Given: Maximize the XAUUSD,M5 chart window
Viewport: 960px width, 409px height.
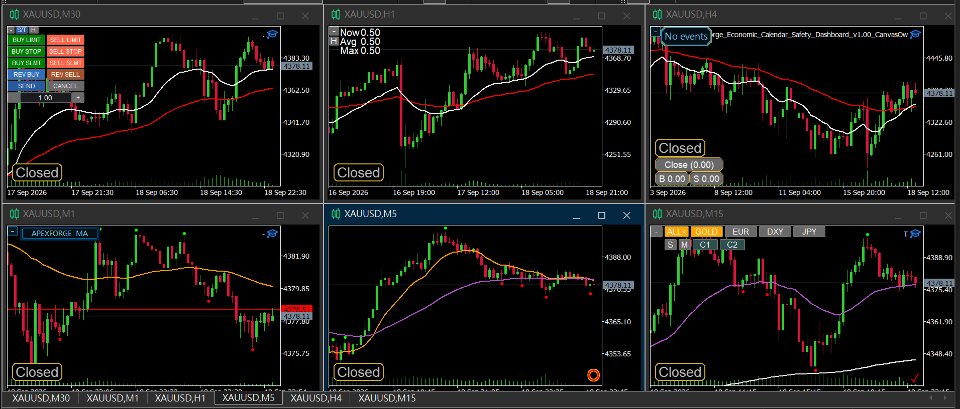Looking at the screenshot, I should click(x=601, y=216).
